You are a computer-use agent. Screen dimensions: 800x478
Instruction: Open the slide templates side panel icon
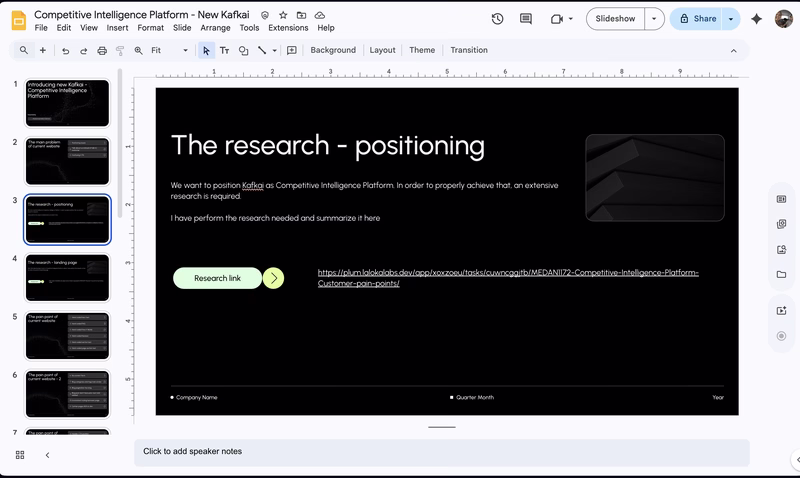pyautogui.click(x=781, y=199)
